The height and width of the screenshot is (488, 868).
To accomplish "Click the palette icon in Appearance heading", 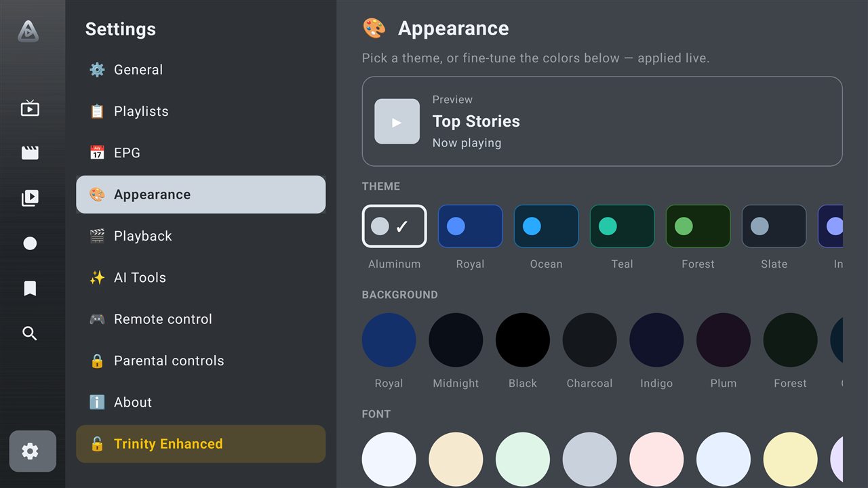I will click(x=374, y=28).
